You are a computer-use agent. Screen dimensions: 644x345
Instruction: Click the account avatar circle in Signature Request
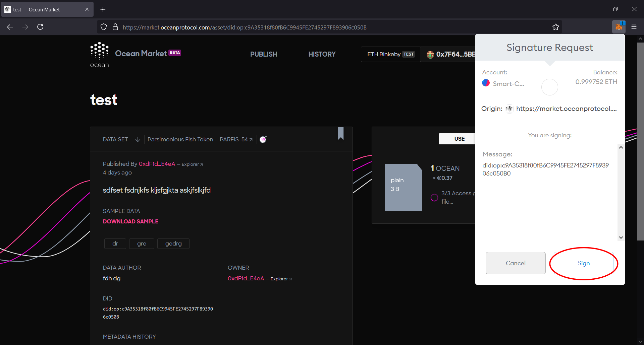pyautogui.click(x=549, y=87)
